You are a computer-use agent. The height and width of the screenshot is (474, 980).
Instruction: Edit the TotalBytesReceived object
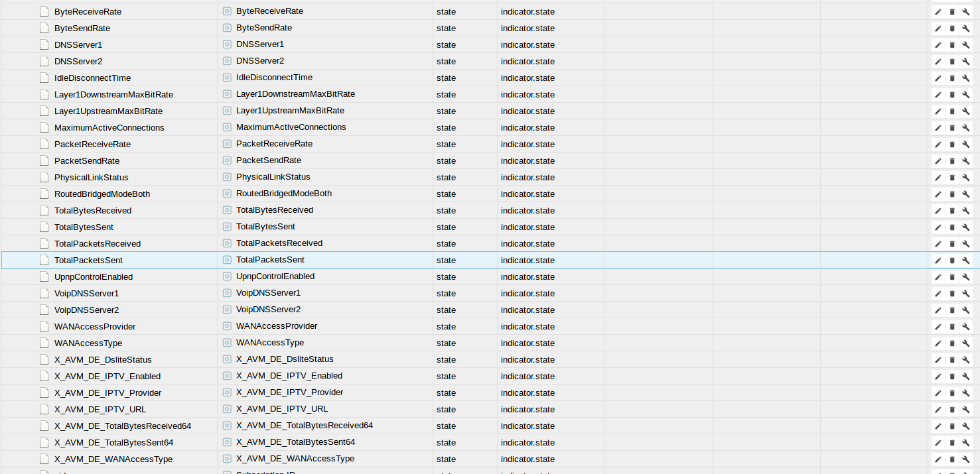[938, 211]
